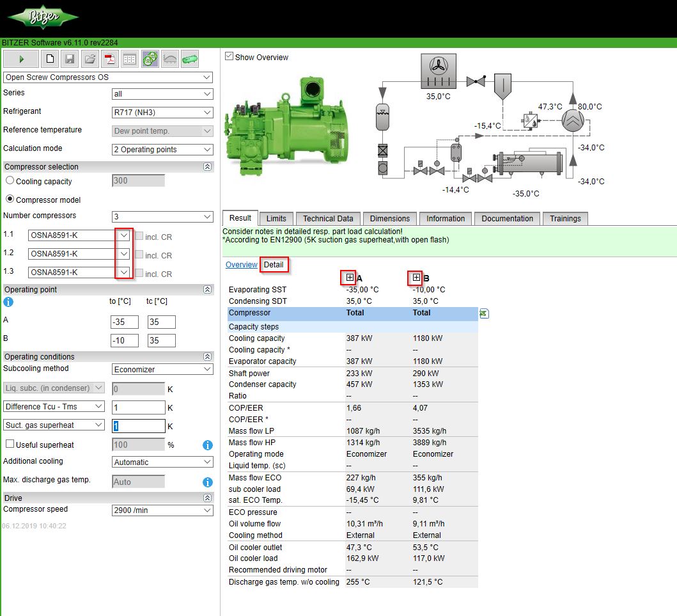
Task: Click the Overview link above the results
Action: pos(241,264)
